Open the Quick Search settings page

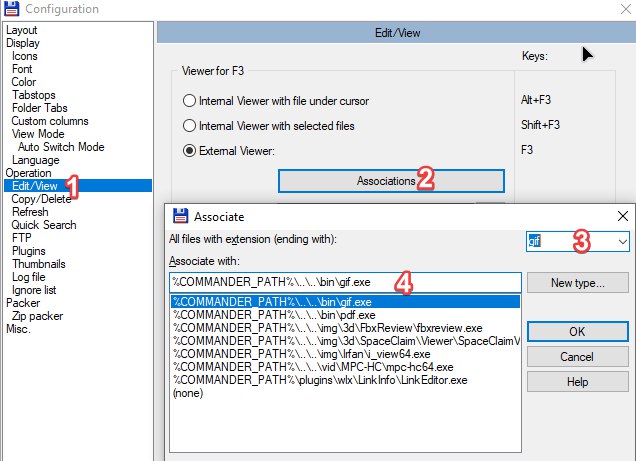click(44, 225)
